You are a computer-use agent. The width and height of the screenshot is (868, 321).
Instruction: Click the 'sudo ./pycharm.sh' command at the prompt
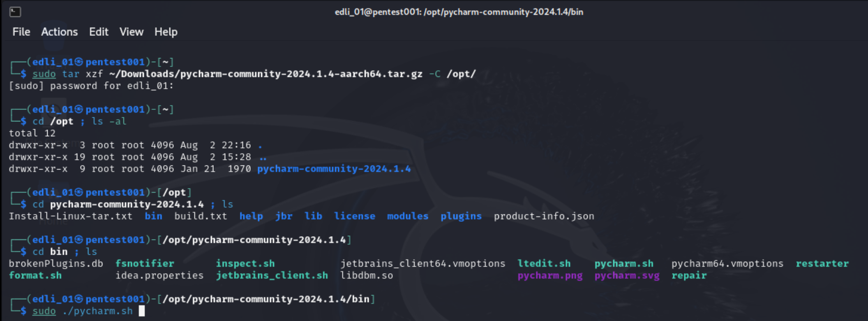click(x=83, y=311)
